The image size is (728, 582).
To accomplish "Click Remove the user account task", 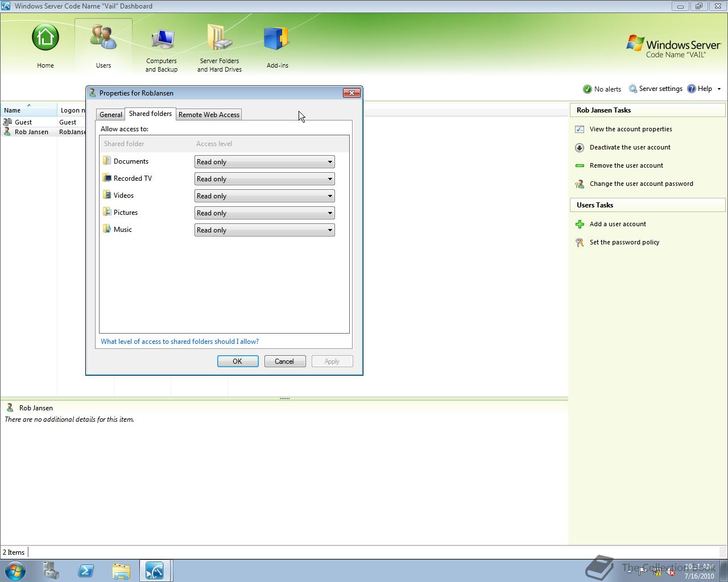I will (626, 165).
